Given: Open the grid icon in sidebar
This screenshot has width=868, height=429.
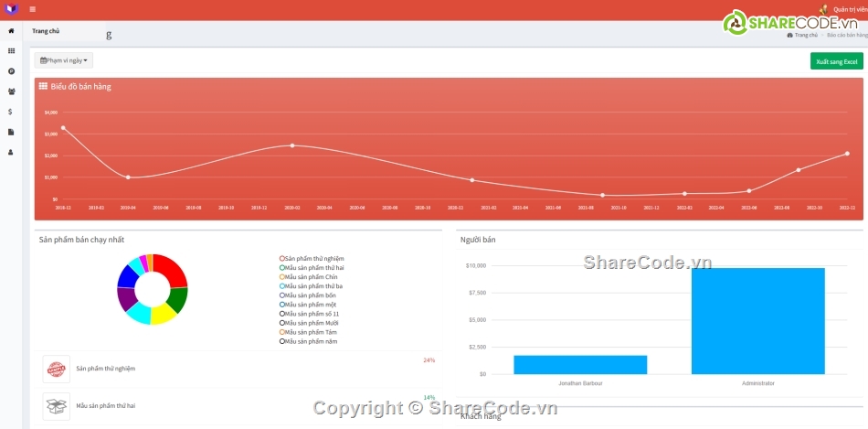Looking at the screenshot, I should click(11, 50).
